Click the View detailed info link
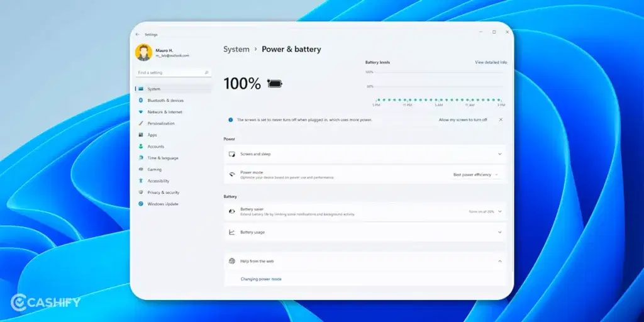 tap(491, 62)
